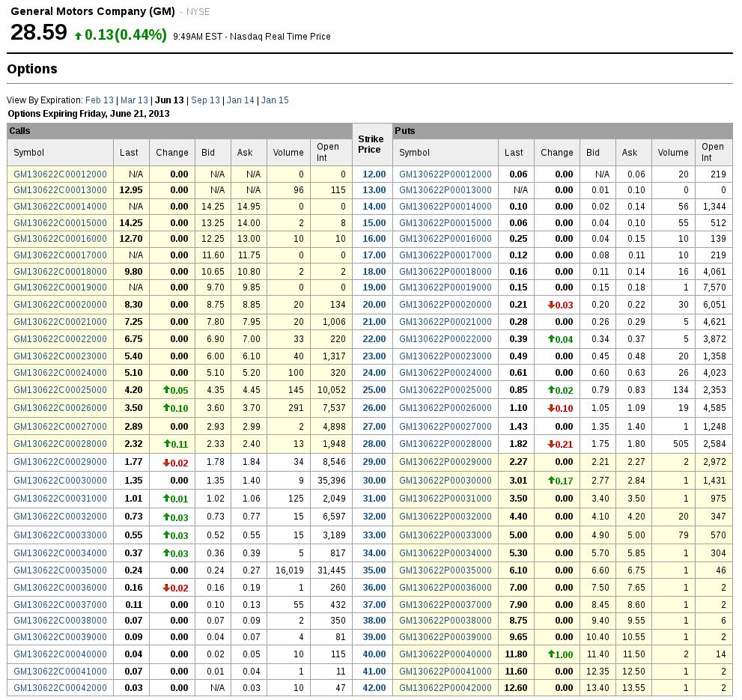Click the 42.00 strike price

(374, 688)
